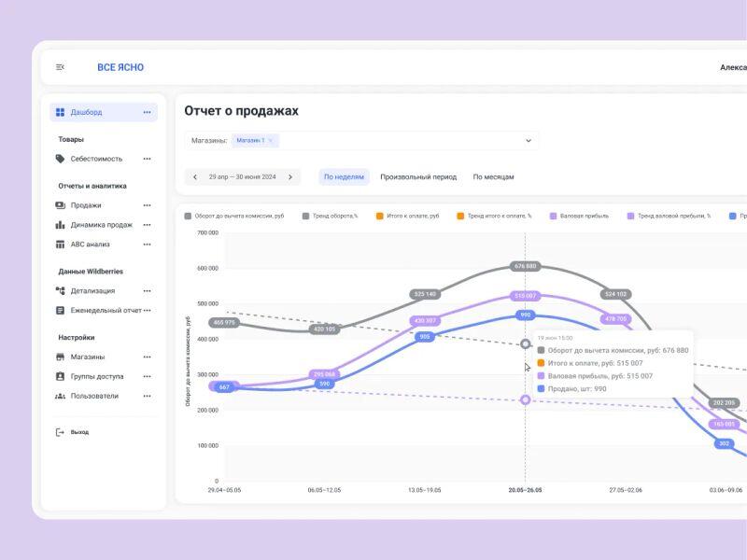
Task: Select the Произвольный период tab
Action: tap(418, 176)
